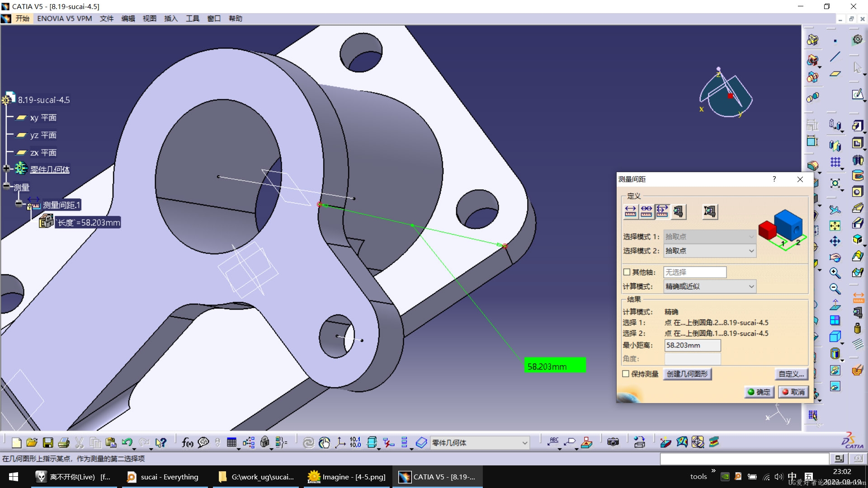Click the Groove tool icon
Viewport: 868px width, 488px height.
tap(857, 175)
